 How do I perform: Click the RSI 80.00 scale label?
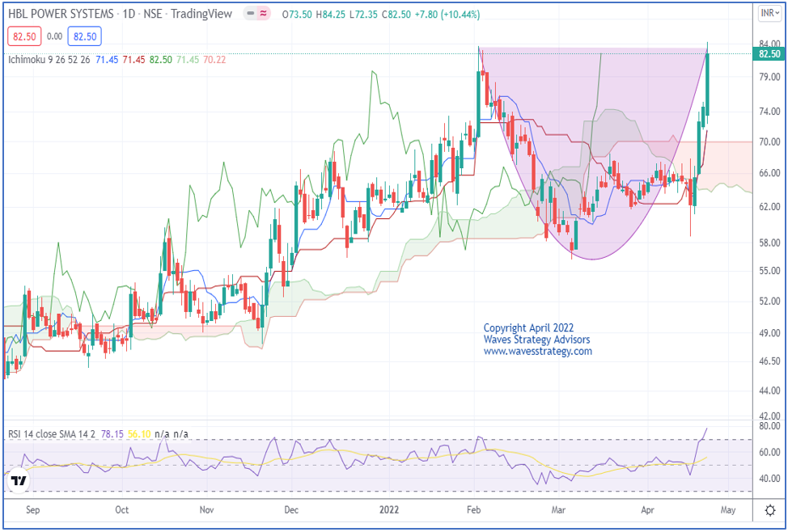point(769,426)
